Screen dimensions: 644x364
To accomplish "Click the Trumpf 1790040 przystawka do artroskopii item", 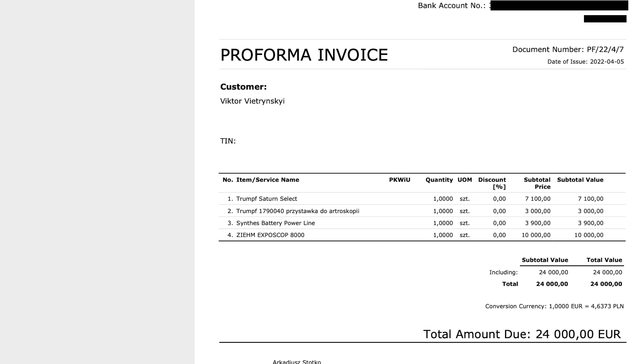I will tap(297, 211).
